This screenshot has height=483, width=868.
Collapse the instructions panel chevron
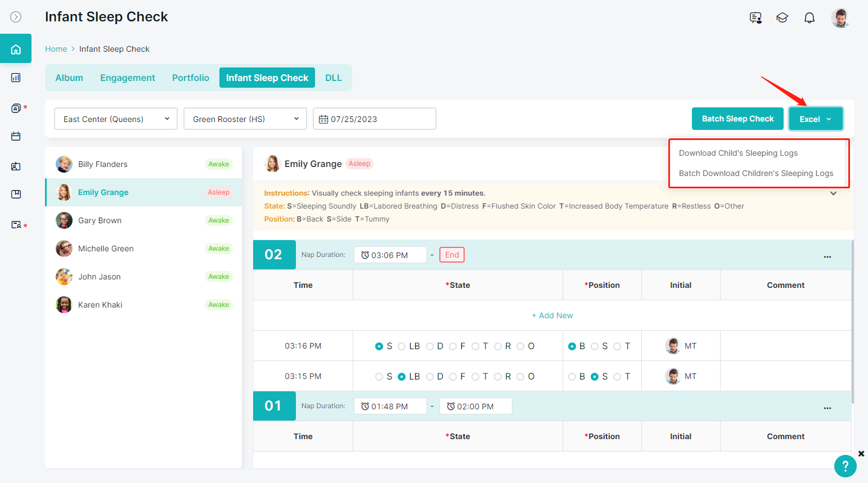click(833, 193)
